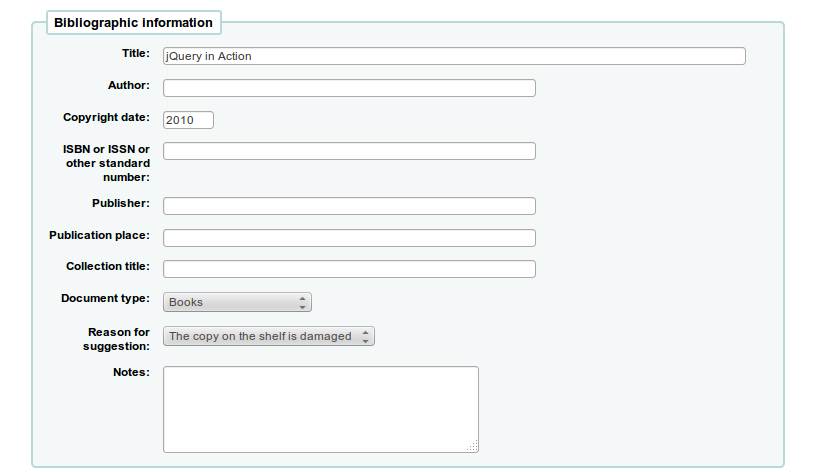Click the 'Notes:' label

point(132,372)
